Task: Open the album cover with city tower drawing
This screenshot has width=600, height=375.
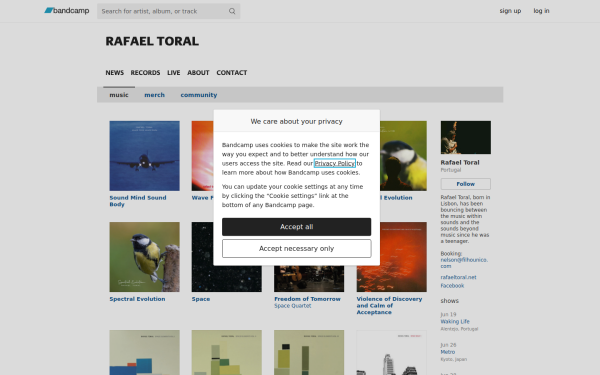Action: tap(391, 353)
